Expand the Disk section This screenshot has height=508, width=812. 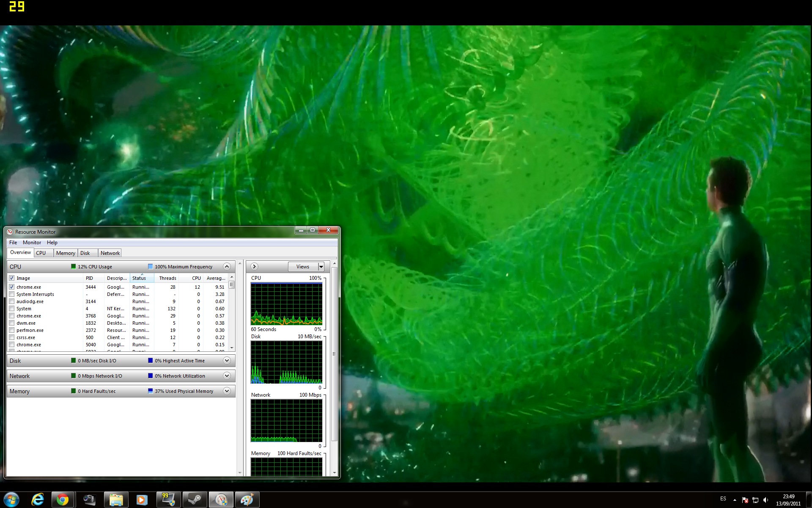point(227,361)
